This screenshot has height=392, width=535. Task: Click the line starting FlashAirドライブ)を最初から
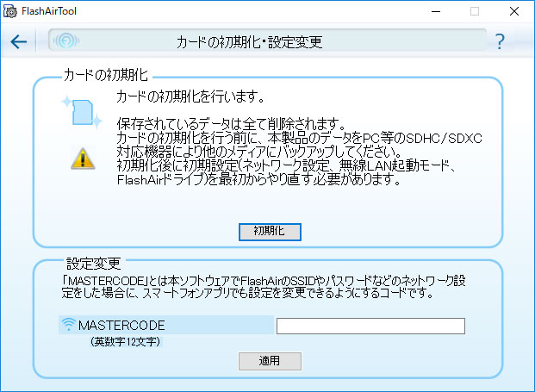point(258,179)
